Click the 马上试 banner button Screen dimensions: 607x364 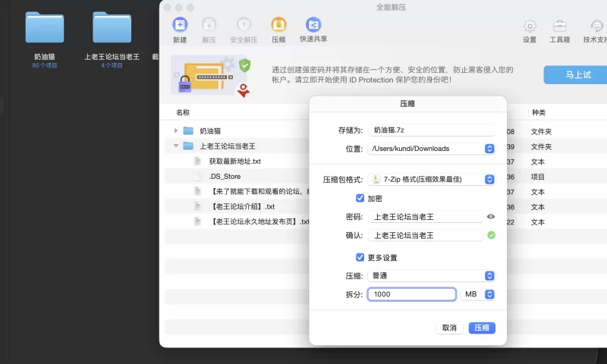tap(577, 74)
